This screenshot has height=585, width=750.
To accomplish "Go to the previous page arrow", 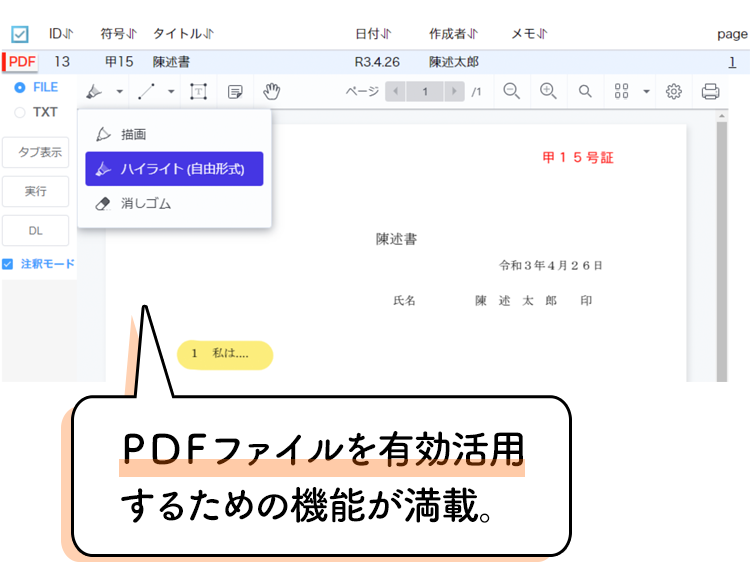I will coord(395,91).
